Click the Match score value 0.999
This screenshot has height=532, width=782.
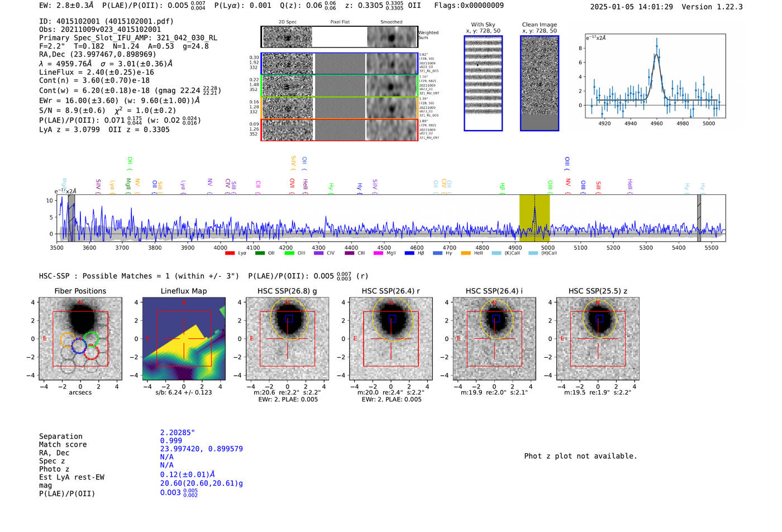(x=171, y=440)
